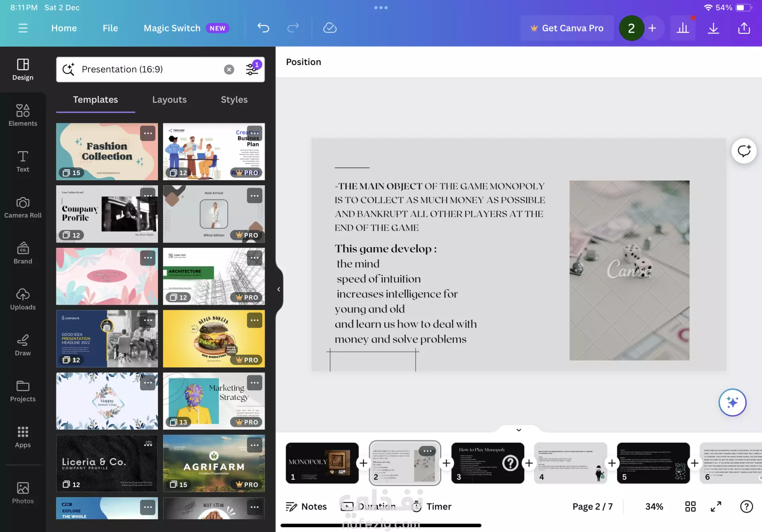Open iPad multitasking three-dot menu
The image size is (762, 532).
point(381,8)
